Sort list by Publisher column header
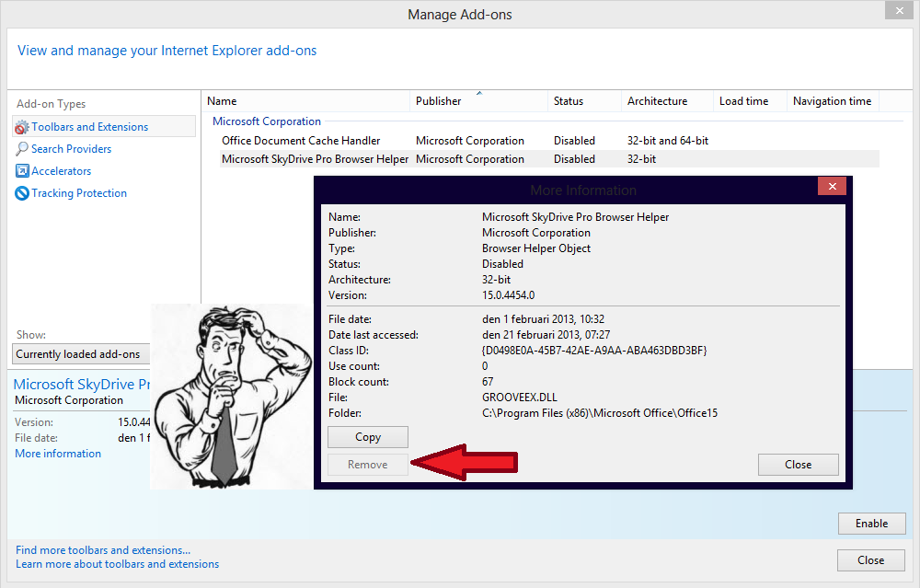The image size is (920, 588). 478,101
